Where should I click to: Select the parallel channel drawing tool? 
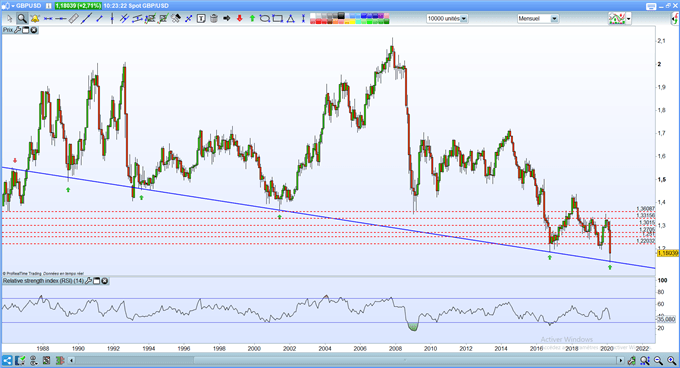(x=137, y=19)
